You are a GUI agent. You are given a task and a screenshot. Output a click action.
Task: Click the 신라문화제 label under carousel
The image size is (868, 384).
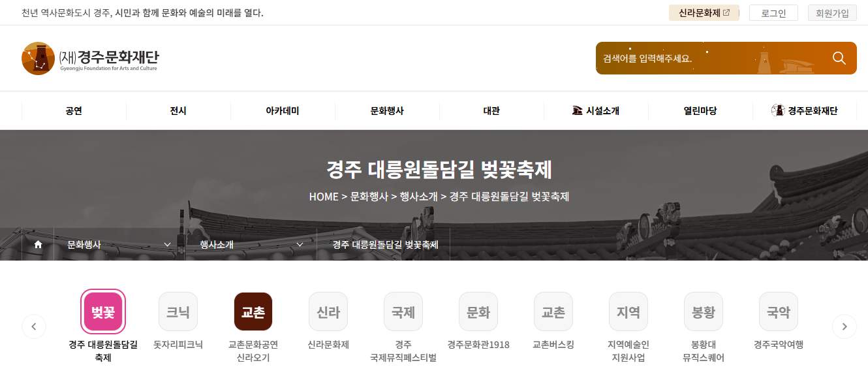[x=328, y=345]
